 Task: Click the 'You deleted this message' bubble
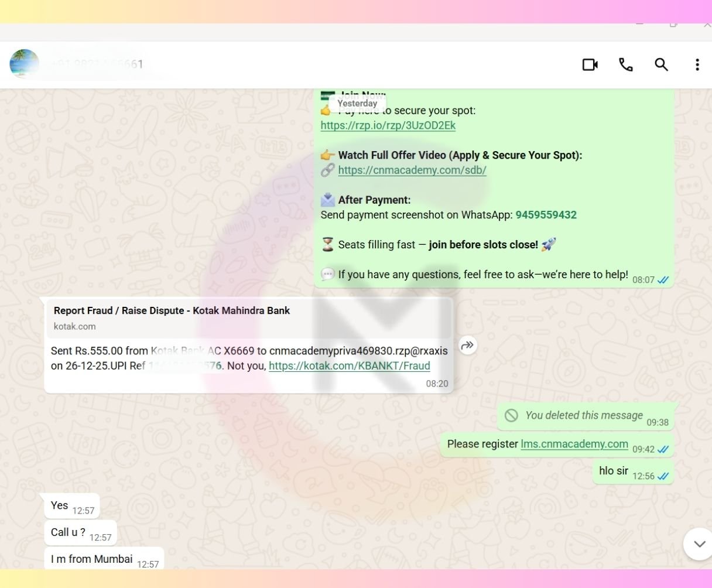tap(586, 416)
